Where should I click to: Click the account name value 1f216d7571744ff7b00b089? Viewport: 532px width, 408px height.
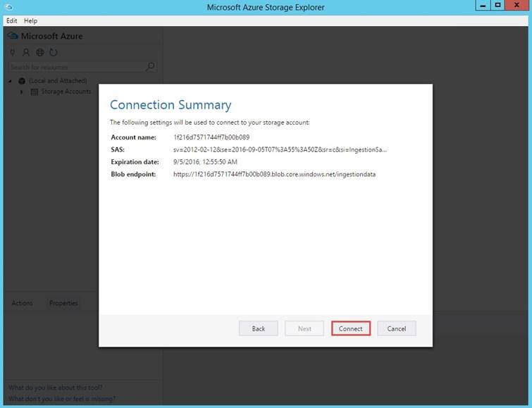pos(211,137)
